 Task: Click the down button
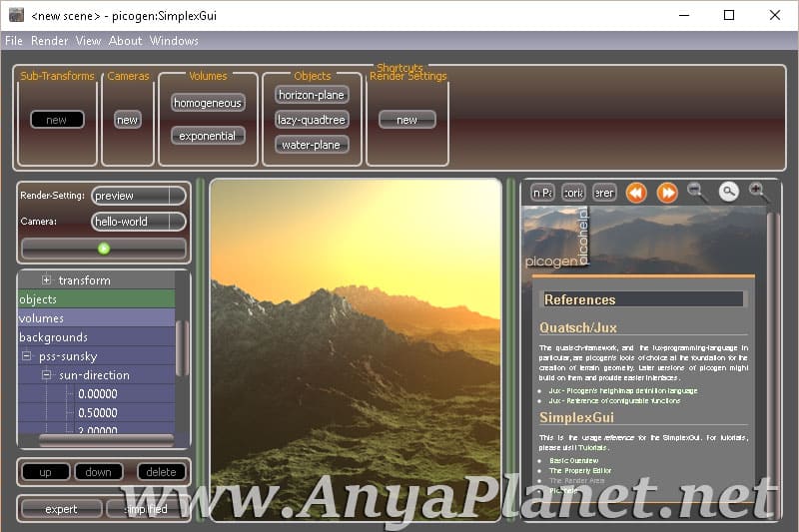point(99,472)
